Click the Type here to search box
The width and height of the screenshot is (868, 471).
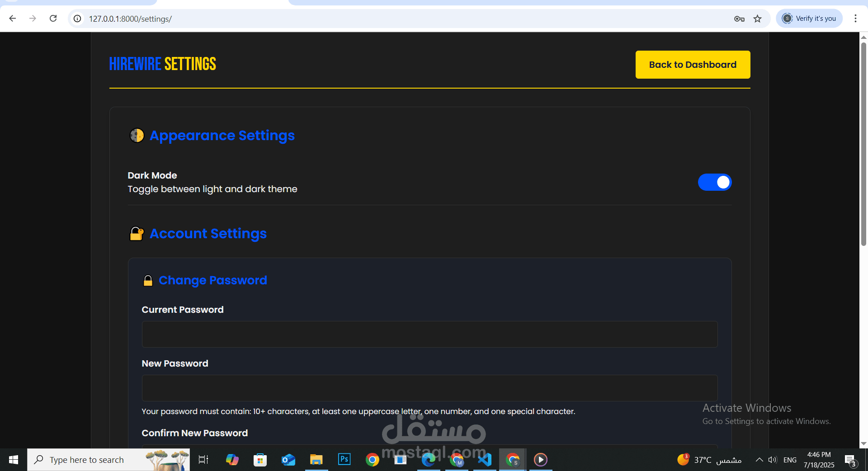tap(108, 460)
